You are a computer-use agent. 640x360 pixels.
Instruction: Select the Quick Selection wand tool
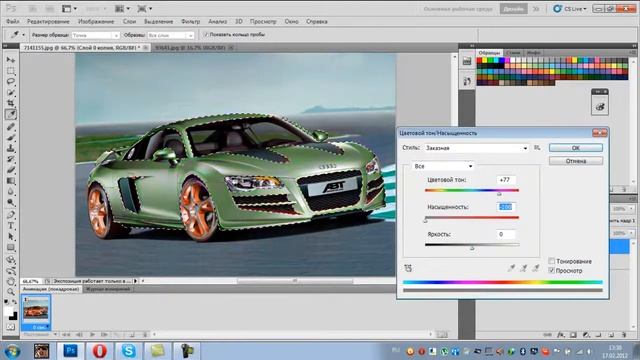pyautogui.click(x=11, y=93)
